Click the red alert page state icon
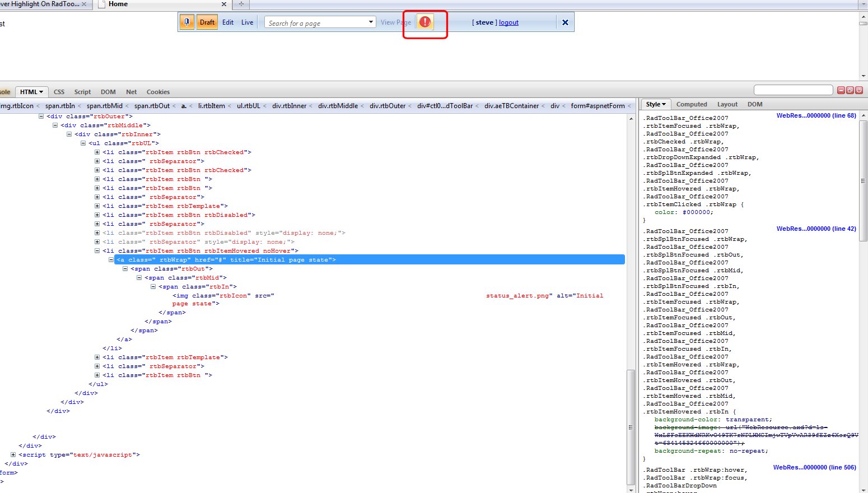 (425, 22)
